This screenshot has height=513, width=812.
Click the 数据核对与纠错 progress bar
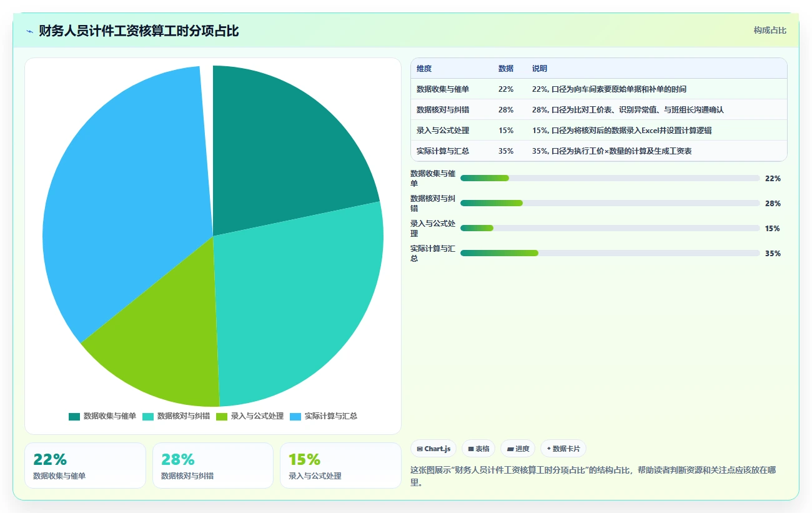coord(610,204)
